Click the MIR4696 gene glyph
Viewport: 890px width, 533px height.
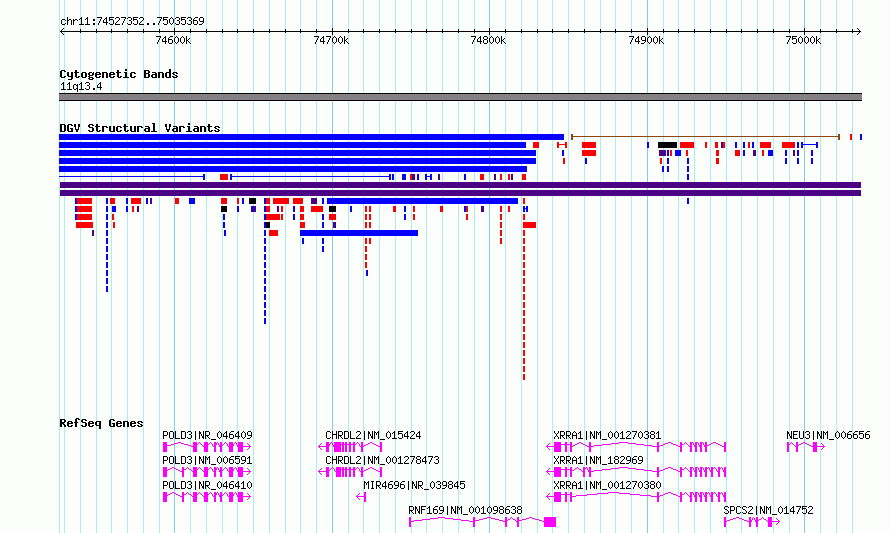(x=361, y=497)
